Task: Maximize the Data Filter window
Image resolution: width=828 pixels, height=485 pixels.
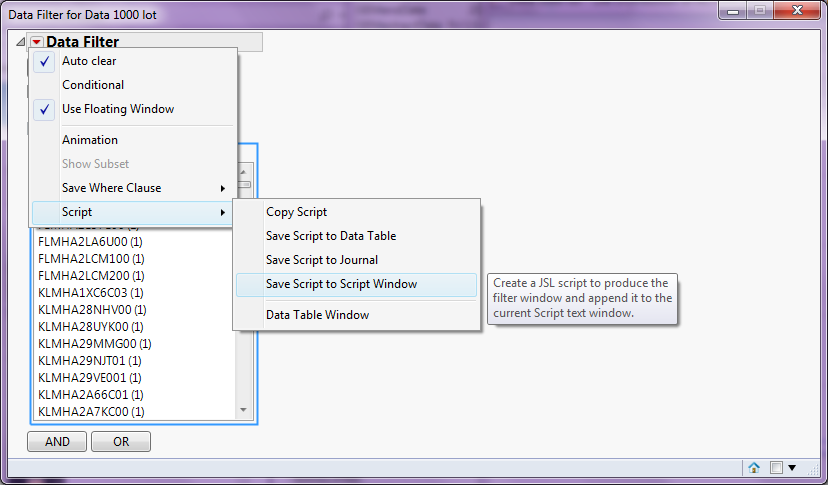Action: [x=760, y=11]
